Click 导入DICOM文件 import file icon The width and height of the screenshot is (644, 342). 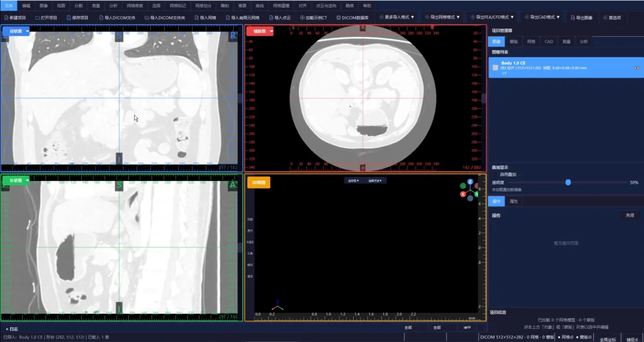[101, 18]
